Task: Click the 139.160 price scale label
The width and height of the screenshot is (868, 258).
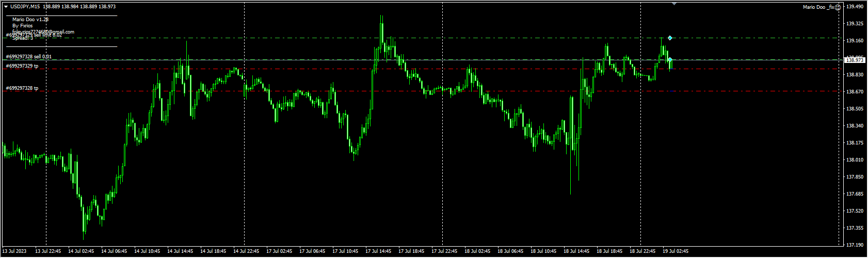Action: (855, 41)
